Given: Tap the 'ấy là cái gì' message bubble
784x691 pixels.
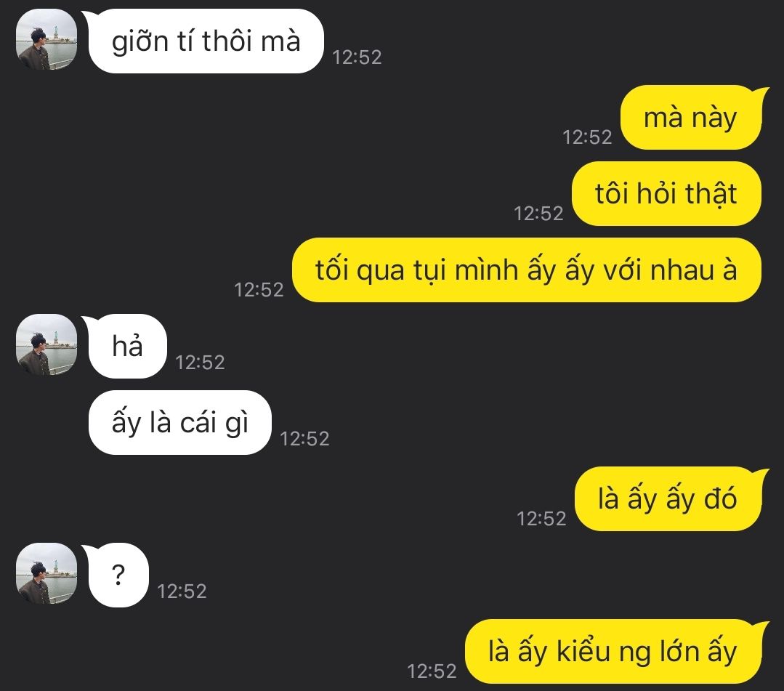Looking at the screenshot, I should click(x=180, y=422).
